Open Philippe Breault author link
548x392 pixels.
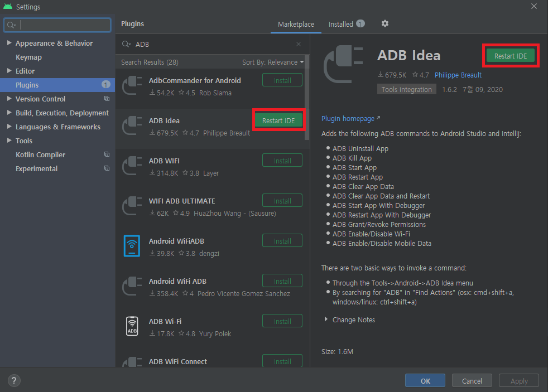(458, 75)
